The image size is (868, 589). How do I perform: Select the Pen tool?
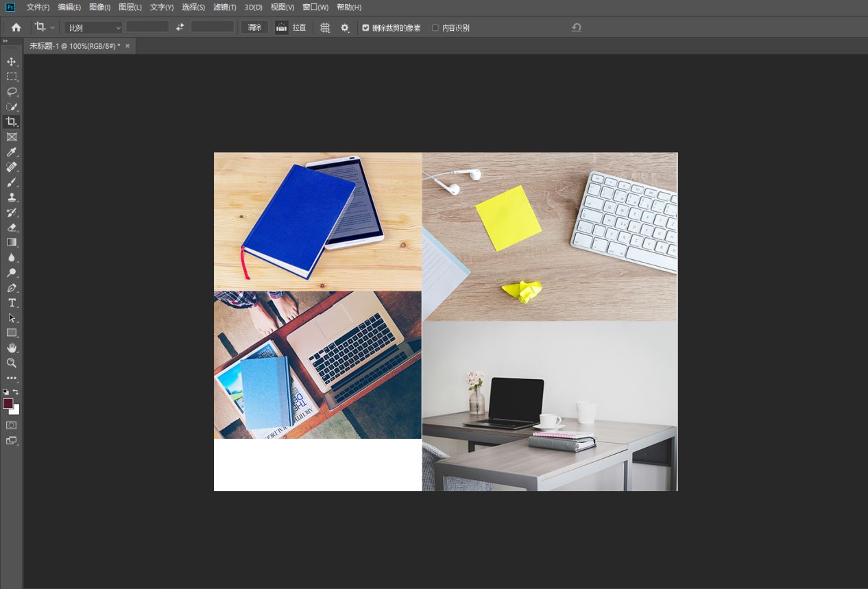point(12,288)
